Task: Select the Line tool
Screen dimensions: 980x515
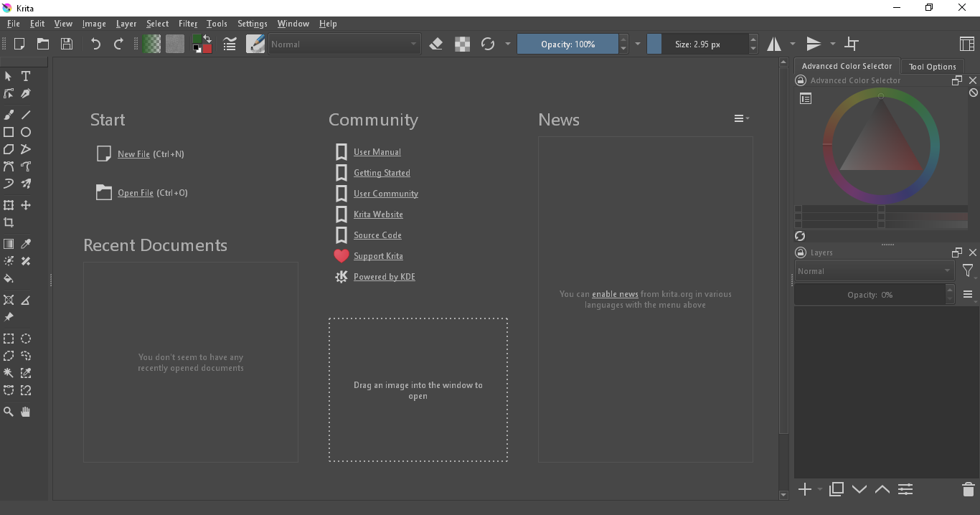Action: pos(26,115)
